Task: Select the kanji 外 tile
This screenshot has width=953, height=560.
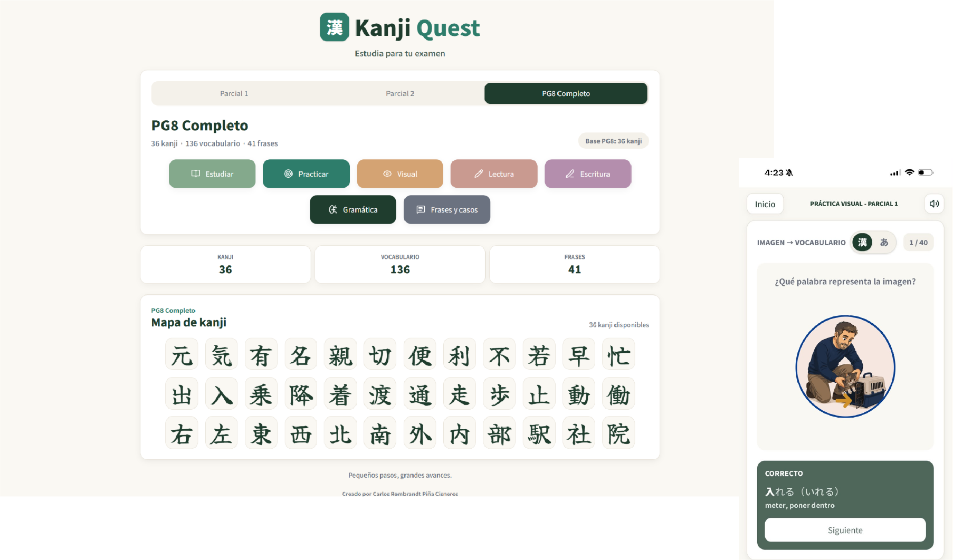Action: coord(420,433)
